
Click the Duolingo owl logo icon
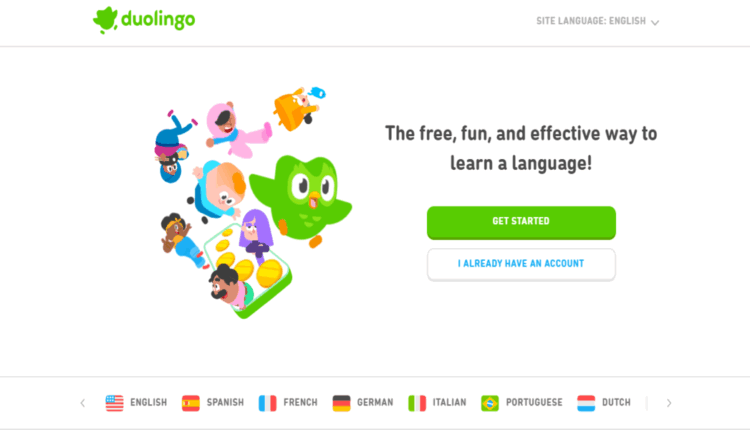click(105, 20)
